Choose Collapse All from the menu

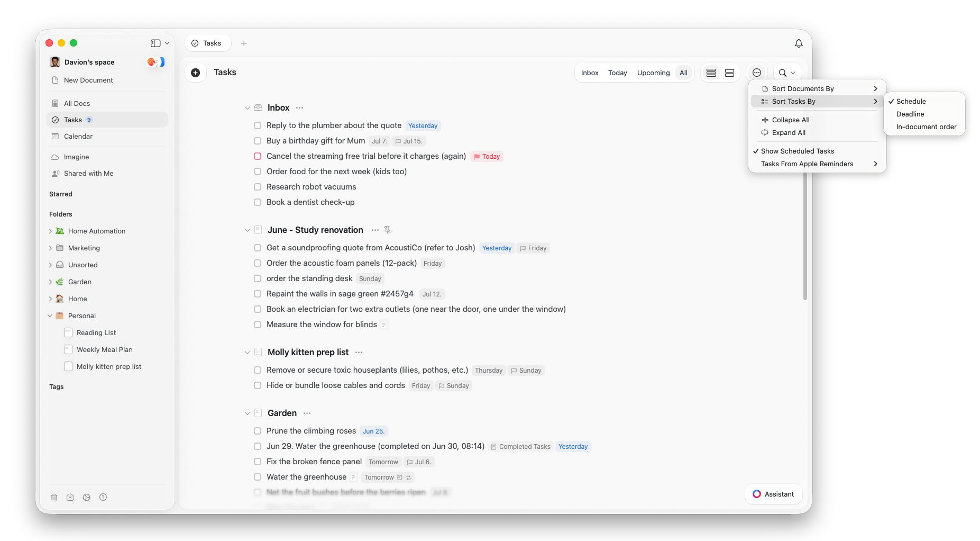pyautogui.click(x=817, y=120)
